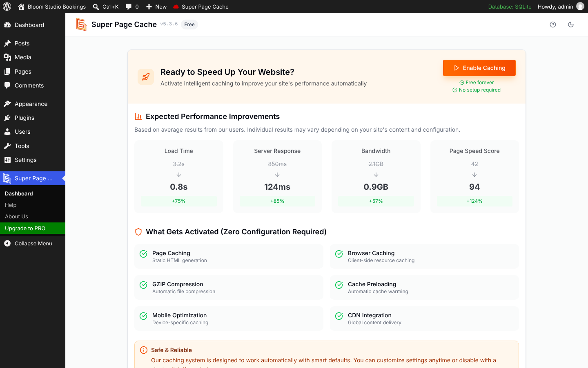Click the admin avatar icon

click(x=580, y=7)
